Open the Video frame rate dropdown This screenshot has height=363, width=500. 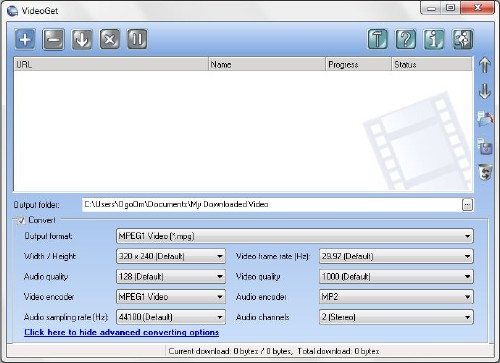coord(396,256)
